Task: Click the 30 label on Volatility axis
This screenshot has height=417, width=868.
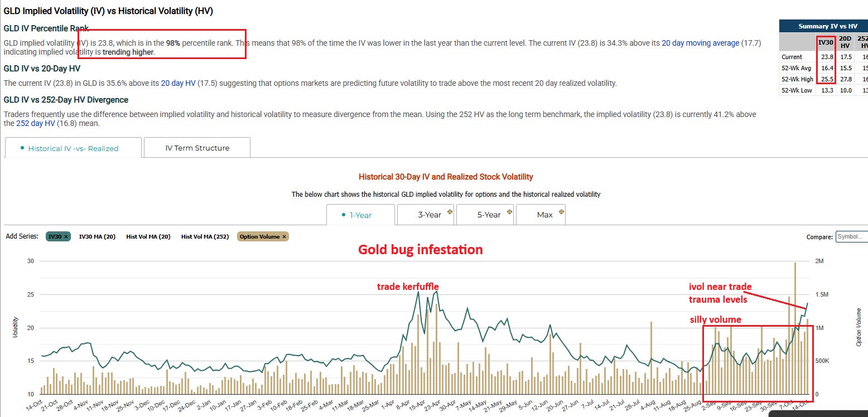Action: (x=31, y=261)
